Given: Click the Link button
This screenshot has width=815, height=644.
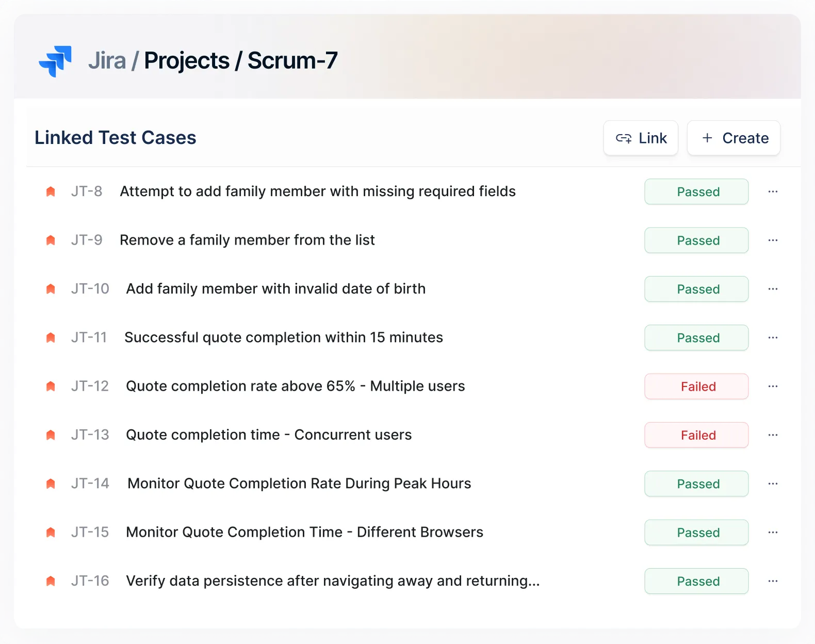Looking at the screenshot, I should (x=641, y=138).
